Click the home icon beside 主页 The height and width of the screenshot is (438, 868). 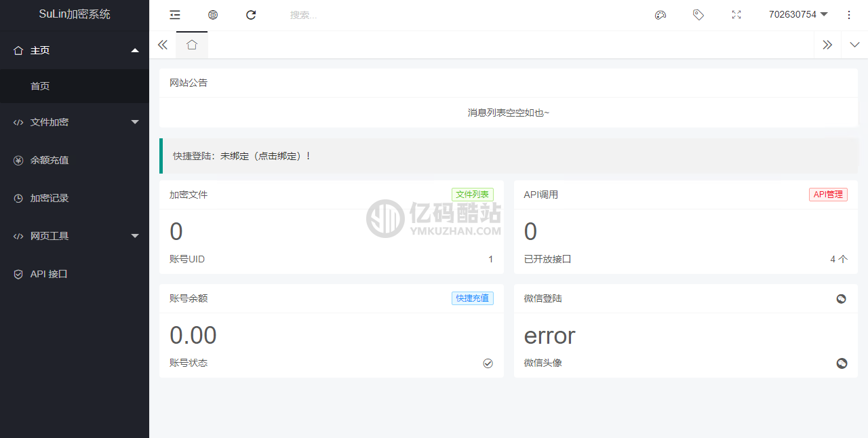pyautogui.click(x=18, y=50)
